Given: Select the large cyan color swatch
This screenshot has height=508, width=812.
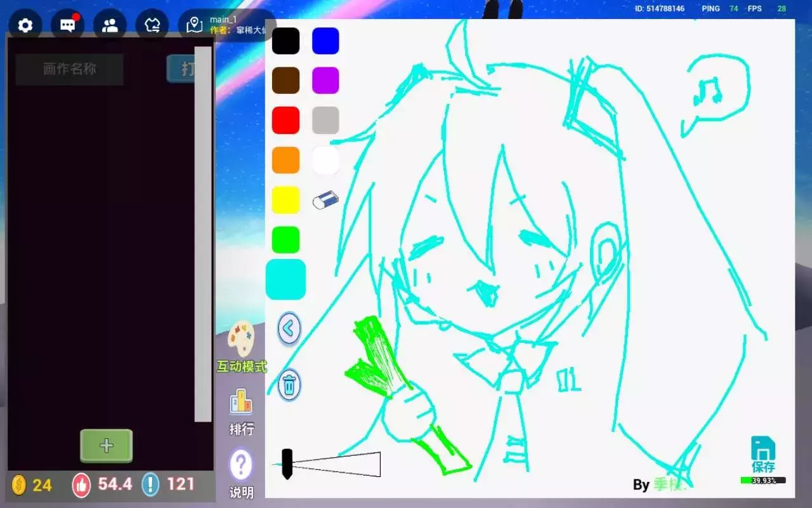Looking at the screenshot, I should [285, 279].
